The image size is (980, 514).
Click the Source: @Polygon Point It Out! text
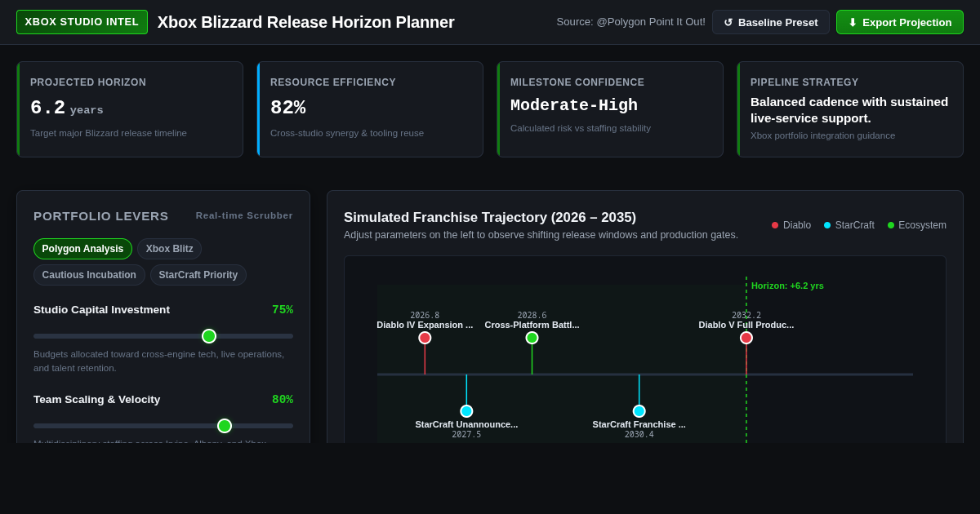pyautogui.click(x=631, y=22)
